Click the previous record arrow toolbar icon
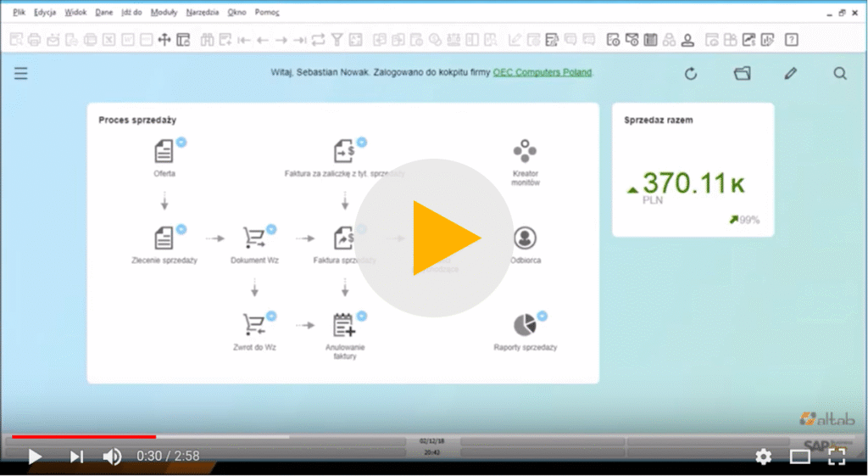Viewport: 868px width, 476px height. pyautogui.click(x=263, y=40)
